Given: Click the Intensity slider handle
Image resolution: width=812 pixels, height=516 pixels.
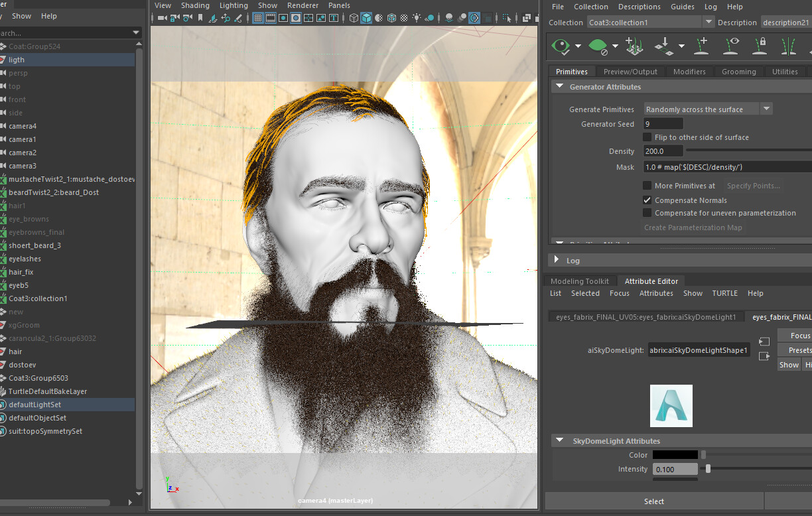Looking at the screenshot, I should pos(709,469).
